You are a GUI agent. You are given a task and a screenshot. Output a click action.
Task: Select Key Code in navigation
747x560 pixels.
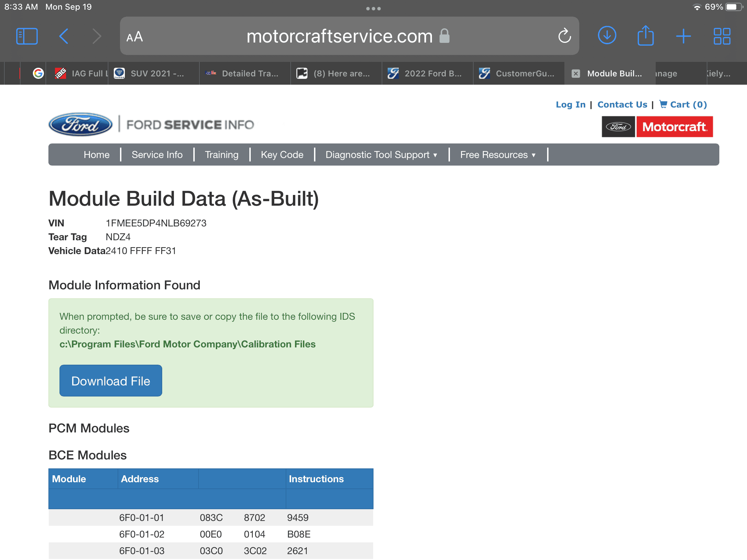pyautogui.click(x=282, y=155)
